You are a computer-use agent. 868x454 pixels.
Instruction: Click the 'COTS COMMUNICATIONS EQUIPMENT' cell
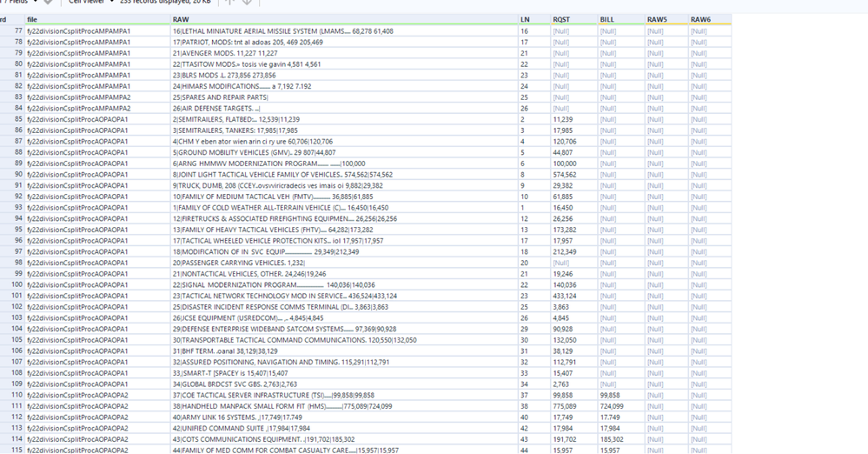click(x=344, y=439)
